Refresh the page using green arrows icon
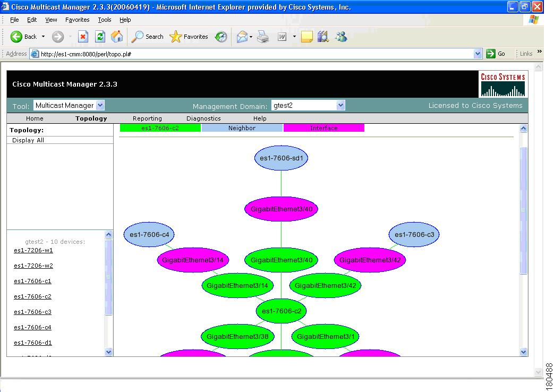554x392 pixels. tap(100, 37)
